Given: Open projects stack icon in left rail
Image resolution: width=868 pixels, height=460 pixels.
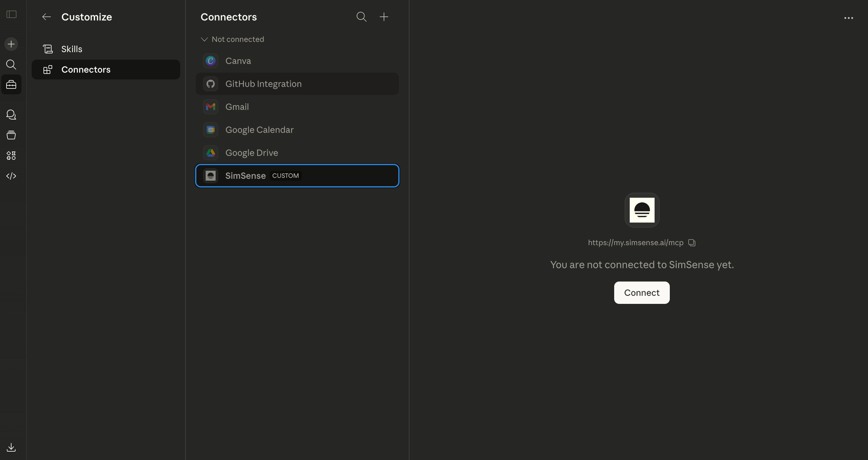Looking at the screenshot, I should pyautogui.click(x=11, y=135).
